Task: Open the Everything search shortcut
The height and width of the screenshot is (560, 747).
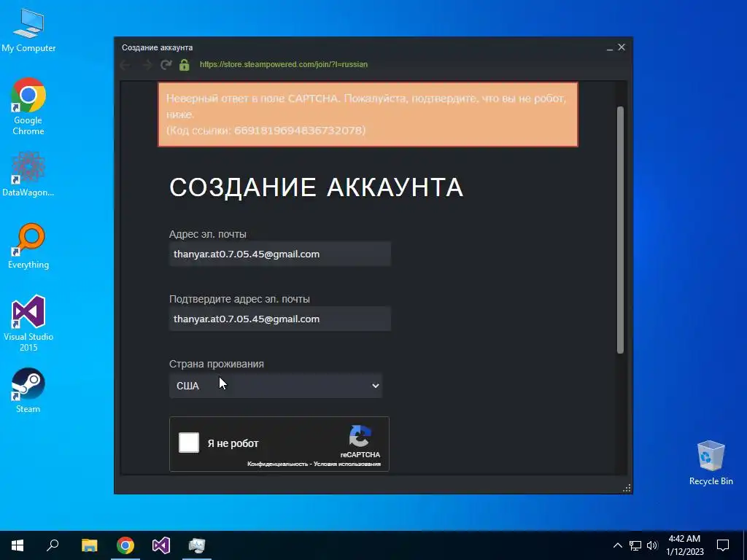Action: point(28,246)
